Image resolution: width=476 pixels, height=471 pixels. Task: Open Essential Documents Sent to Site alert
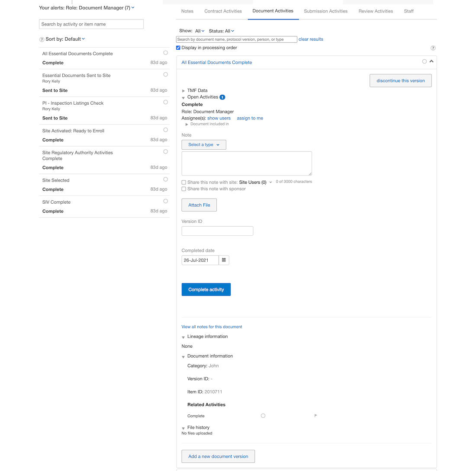tap(104, 83)
